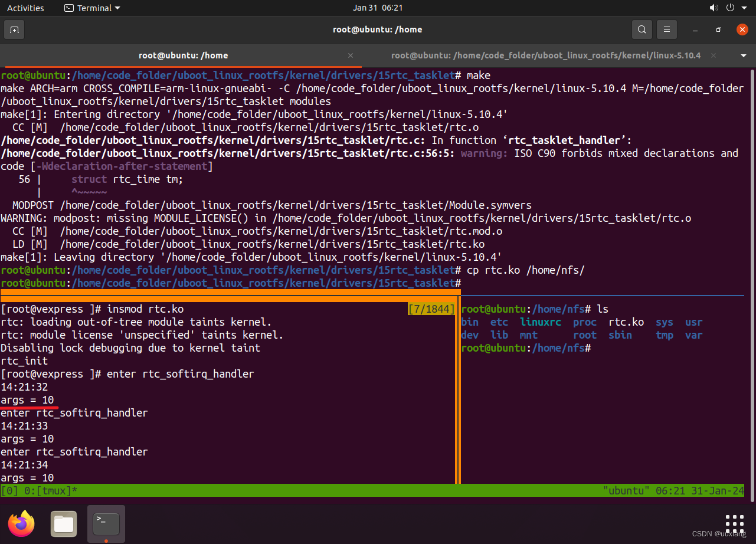Click the 'CC [M]' rtc.o compile line
The height and width of the screenshot is (544, 756).
(x=246, y=127)
